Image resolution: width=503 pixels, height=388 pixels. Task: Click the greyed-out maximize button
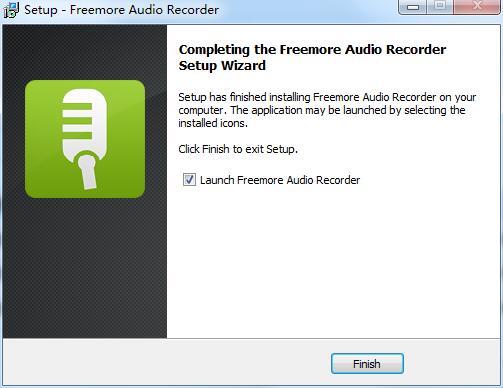point(440,6)
